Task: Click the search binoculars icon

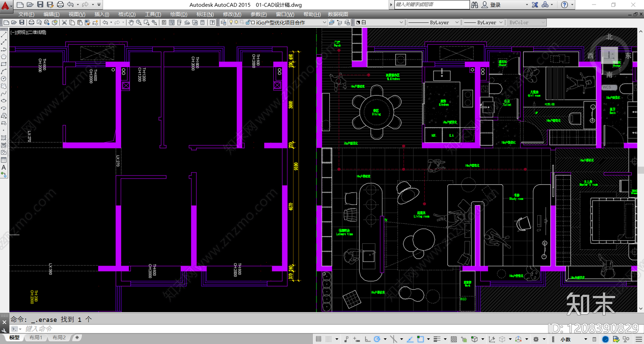Action: (475, 5)
